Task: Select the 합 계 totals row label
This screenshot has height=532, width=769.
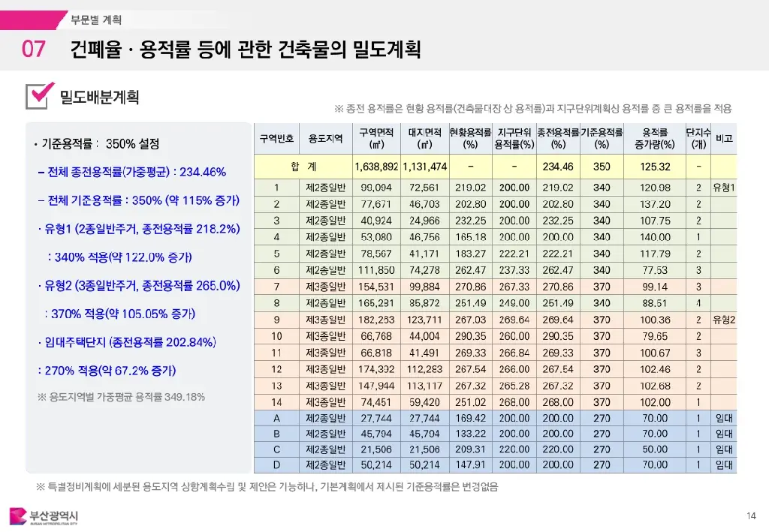Action: [x=303, y=166]
